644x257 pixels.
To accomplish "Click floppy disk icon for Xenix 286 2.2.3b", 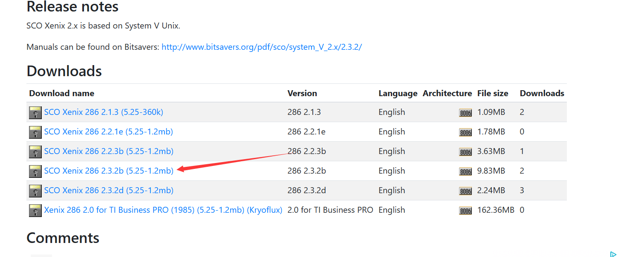I will click(35, 152).
